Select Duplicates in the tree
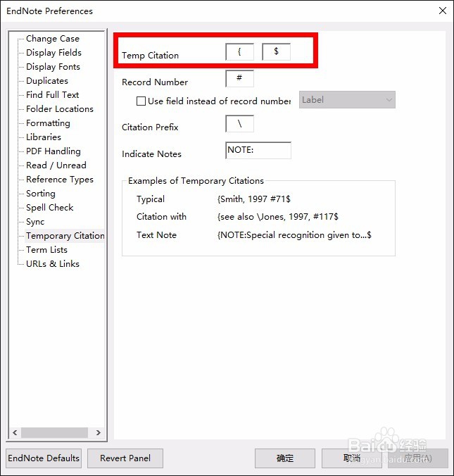Image resolution: width=454 pixels, height=476 pixels. 47,81
